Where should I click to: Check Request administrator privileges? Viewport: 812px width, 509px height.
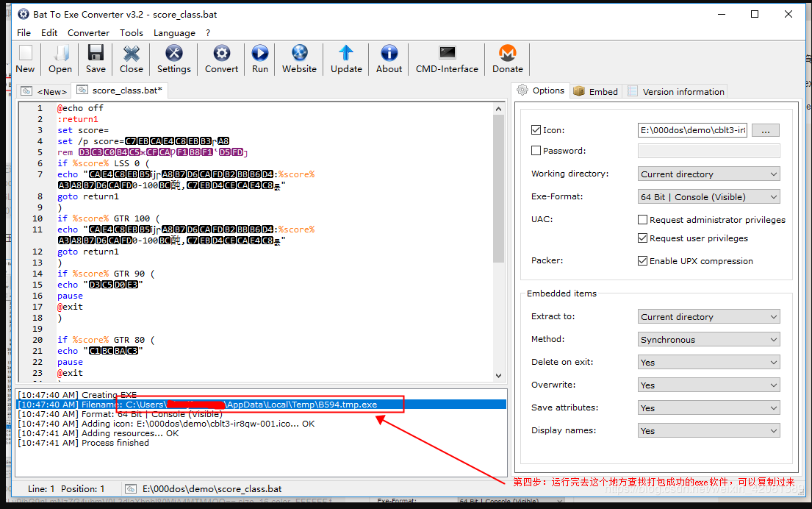pos(643,220)
